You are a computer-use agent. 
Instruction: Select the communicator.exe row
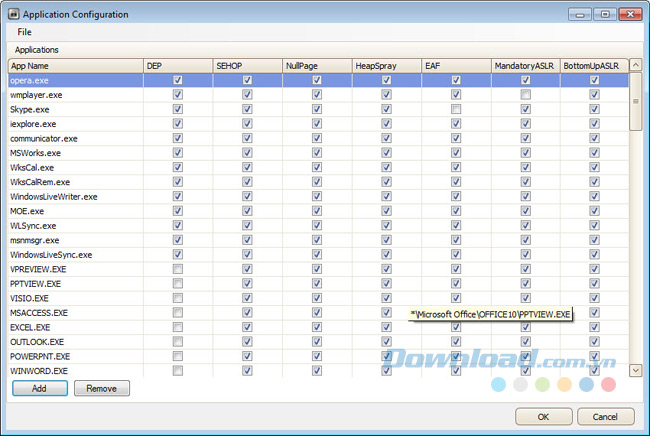pos(318,138)
